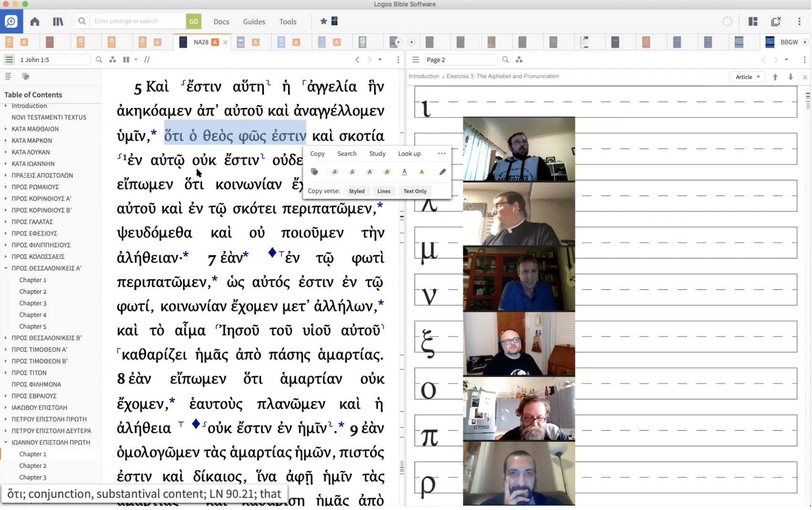Toggle multiple resource columns icon in NA28
The width and height of the screenshot is (812, 510).
pyautogui.click(x=126, y=60)
